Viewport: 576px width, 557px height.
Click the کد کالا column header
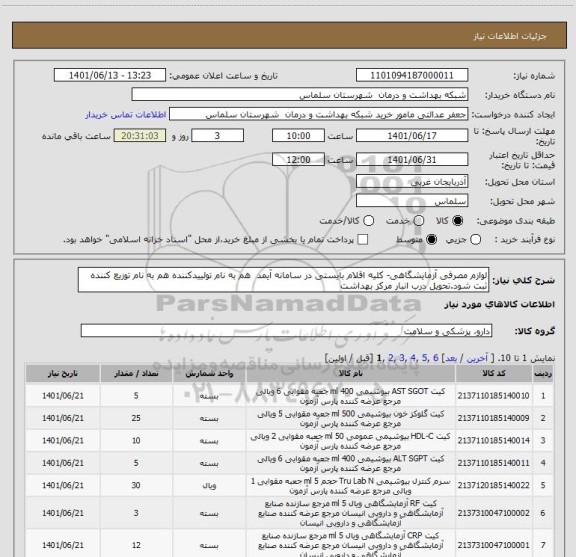tap(494, 374)
